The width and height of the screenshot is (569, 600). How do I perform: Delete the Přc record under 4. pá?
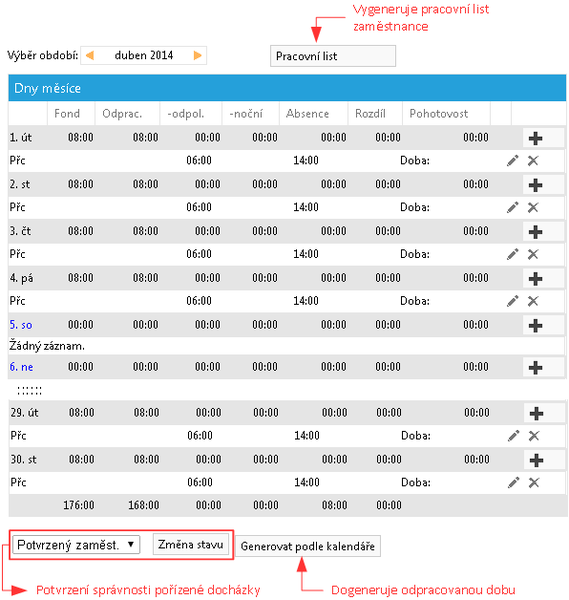533,301
